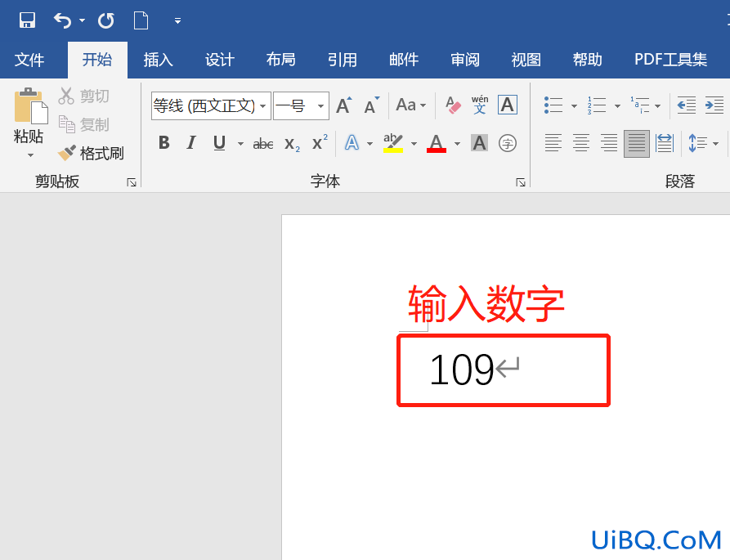Toggle underline formatting
The image size is (730, 560).
(x=219, y=143)
